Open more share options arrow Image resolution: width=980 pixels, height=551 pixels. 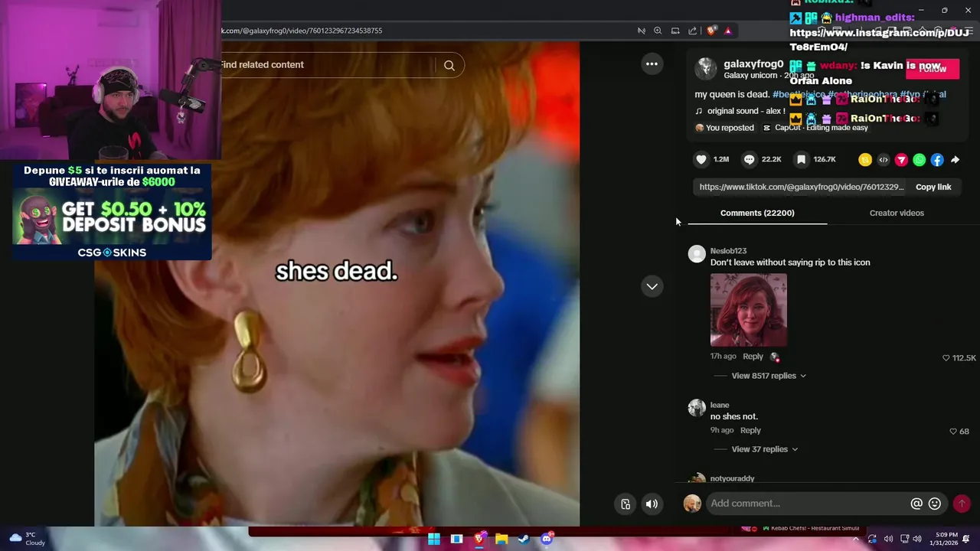pyautogui.click(x=955, y=160)
